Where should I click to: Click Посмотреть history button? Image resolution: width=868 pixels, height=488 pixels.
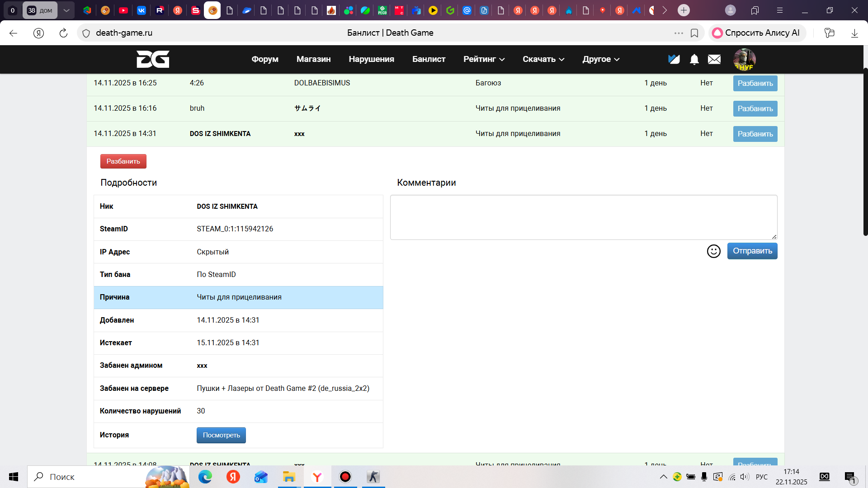221,435
